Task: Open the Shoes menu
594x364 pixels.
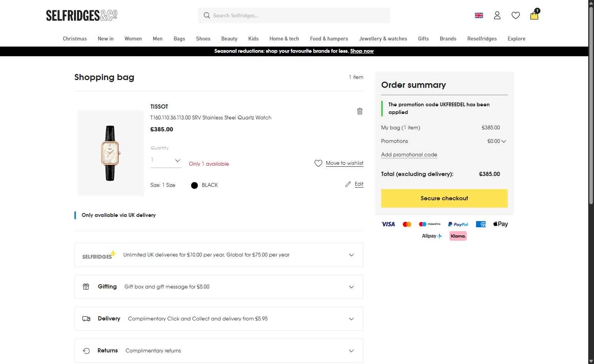Action: tap(203, 39)
